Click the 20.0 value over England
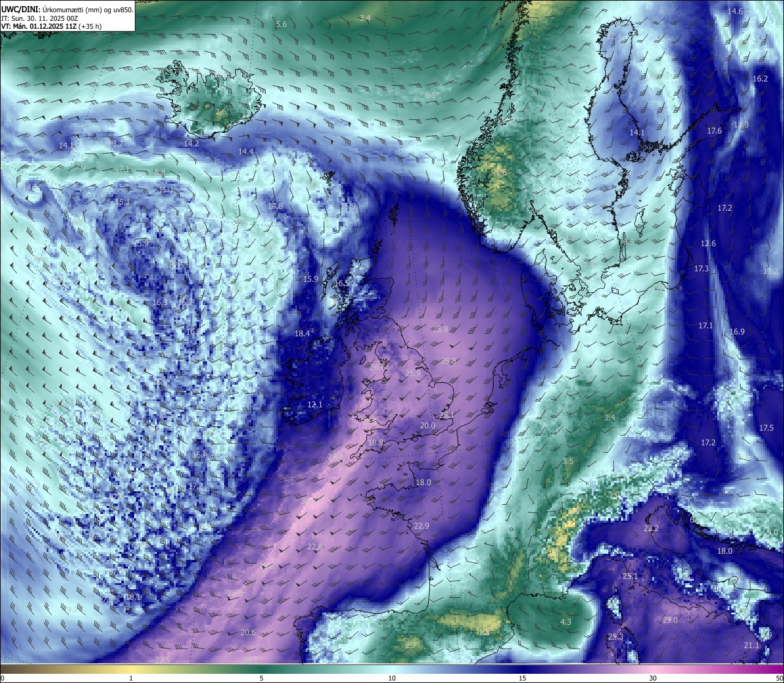Viewport: 784px width, 683px height. 428,426
